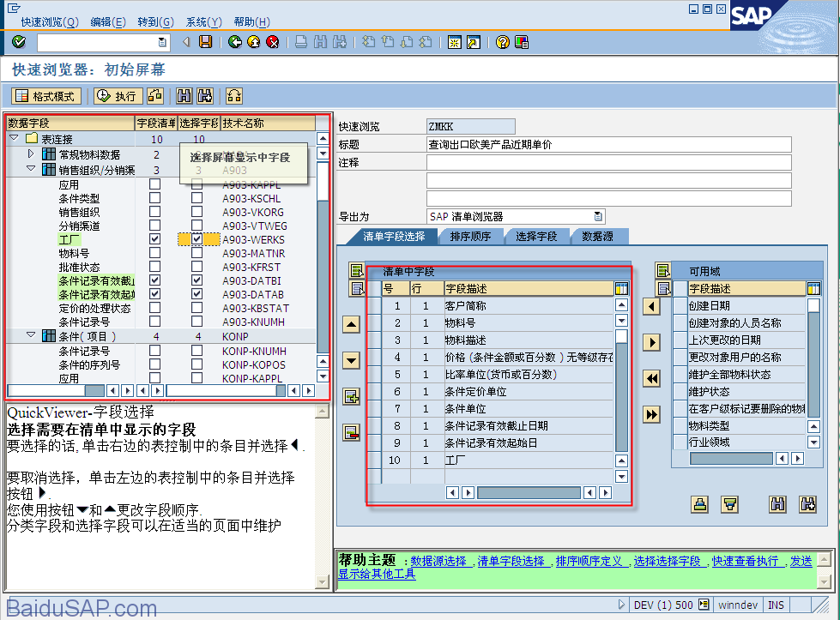Click the yellow Help question mark icon
840x620 pixels.
[503, 42]
